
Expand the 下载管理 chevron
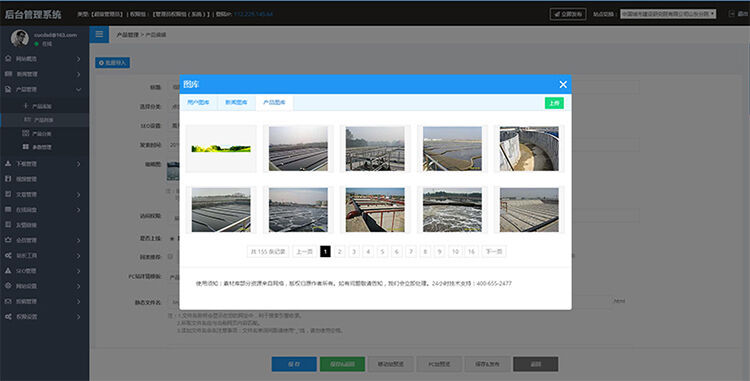pyautogui.click(x=78, y=164)
